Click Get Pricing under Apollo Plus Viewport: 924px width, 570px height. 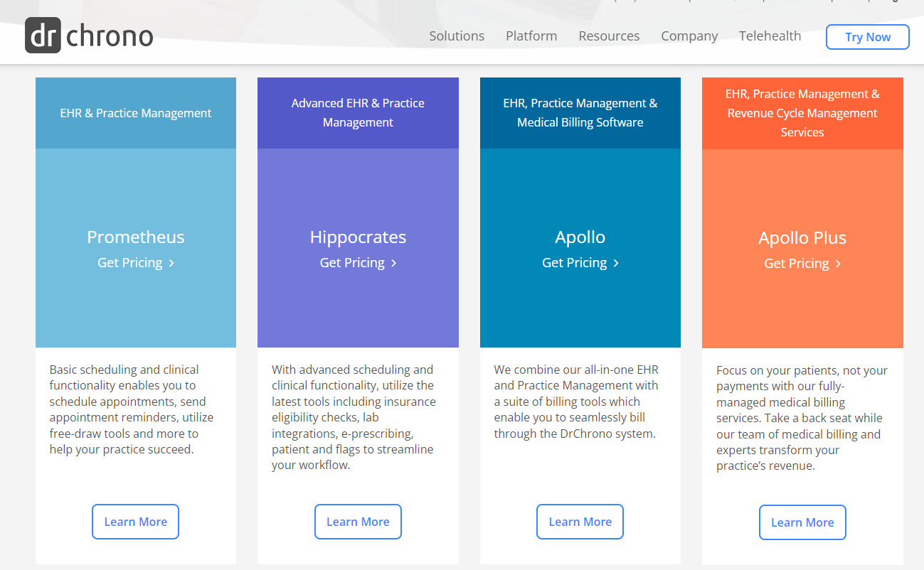click(x=802, y=264)
